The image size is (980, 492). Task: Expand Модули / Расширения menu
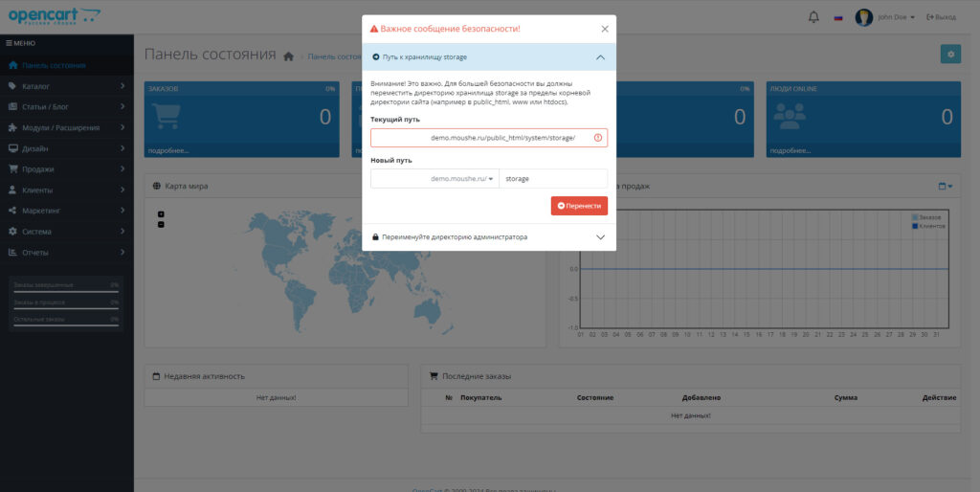pyautogui.click(x=67, y=127)
